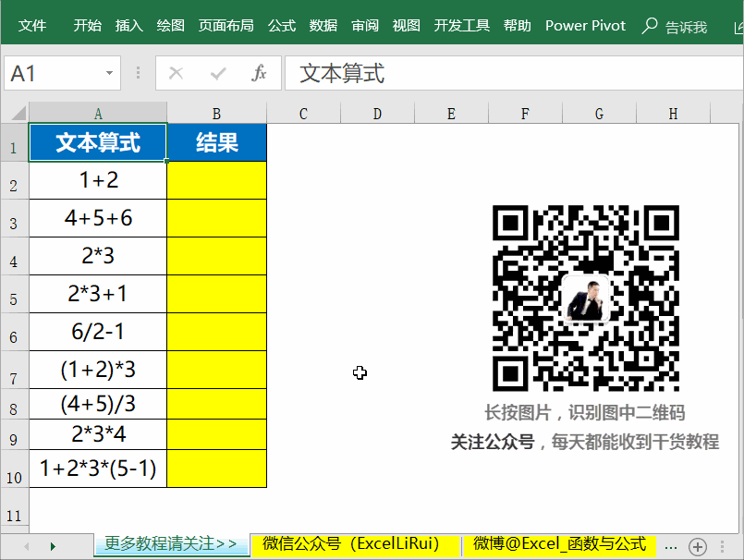
Task: Click sheet tab scroll right arrow
Action: coord(53,547)
